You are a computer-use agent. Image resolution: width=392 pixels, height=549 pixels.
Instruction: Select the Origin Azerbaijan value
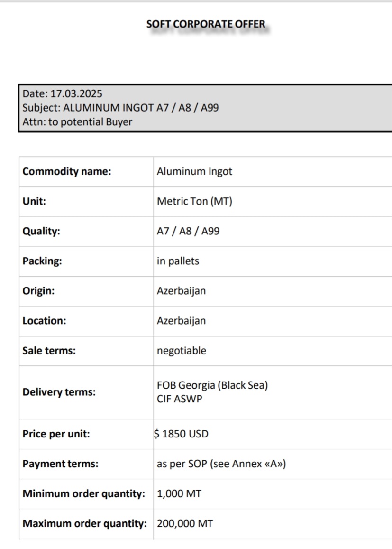(x=181, y=291)
